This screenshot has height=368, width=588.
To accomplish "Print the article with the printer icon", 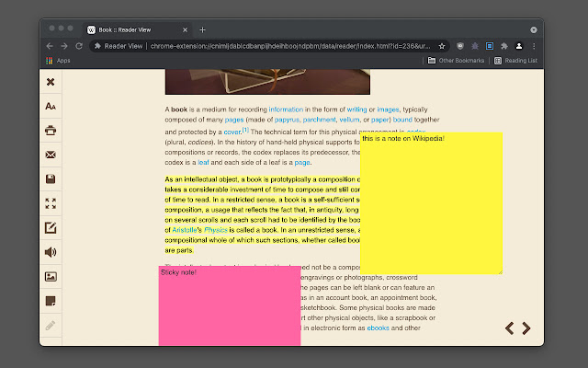I will point(51,131).
